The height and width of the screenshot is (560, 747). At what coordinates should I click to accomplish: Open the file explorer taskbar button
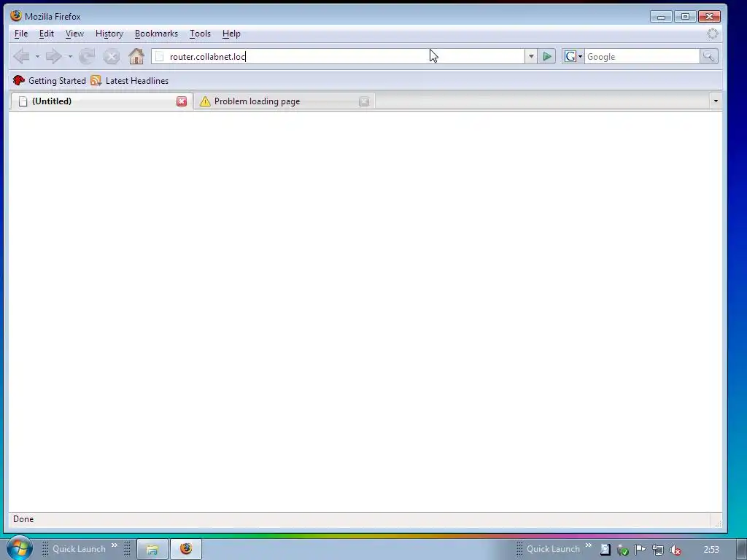pyautogui.click(x=152, y=550)
